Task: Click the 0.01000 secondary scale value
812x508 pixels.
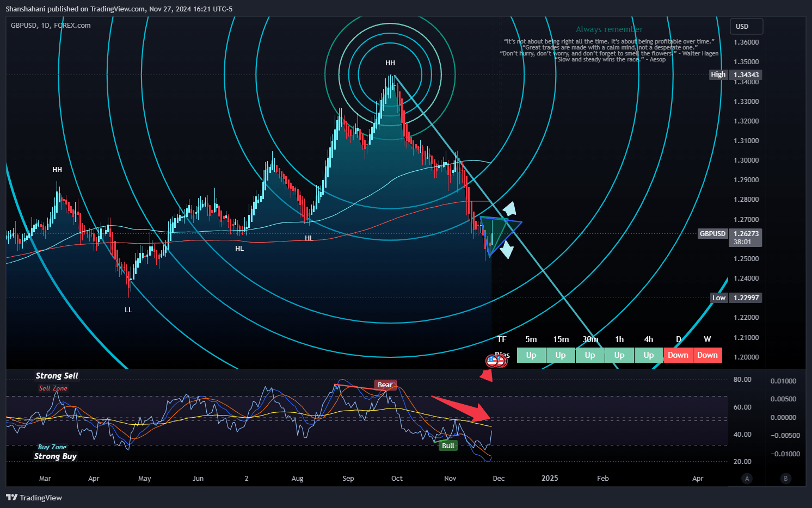Action: click(783, 381)
